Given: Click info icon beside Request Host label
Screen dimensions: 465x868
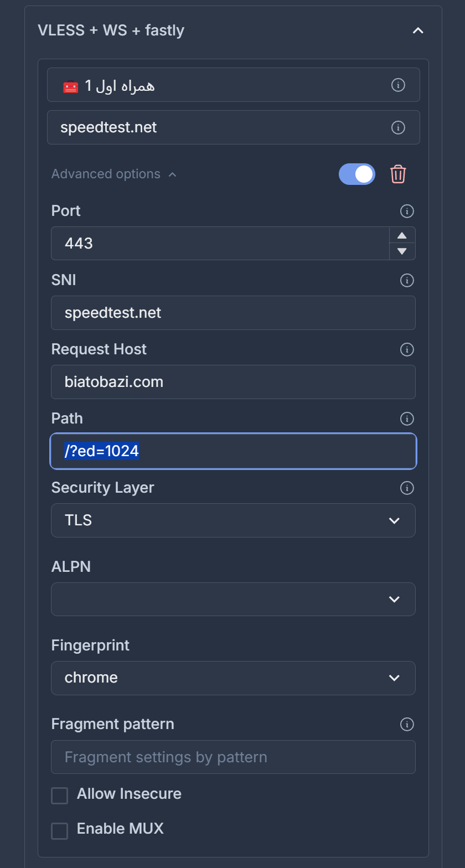Looking at the screenshot, I should click(x=407, y=349).
